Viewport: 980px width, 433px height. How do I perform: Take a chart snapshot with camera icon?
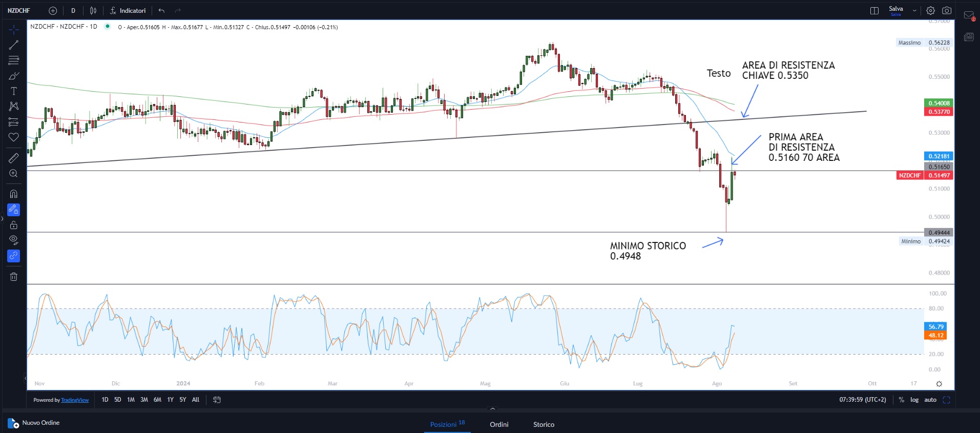point(947,11)
